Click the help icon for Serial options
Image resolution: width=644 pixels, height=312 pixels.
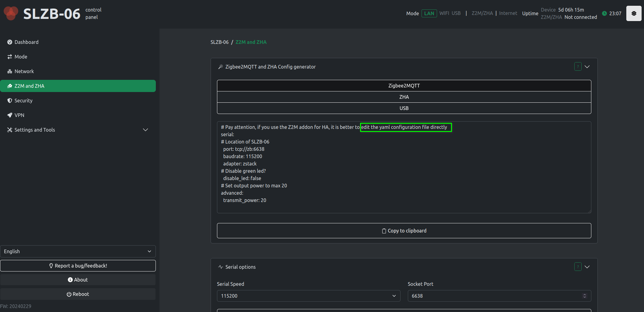coord(578,266)
